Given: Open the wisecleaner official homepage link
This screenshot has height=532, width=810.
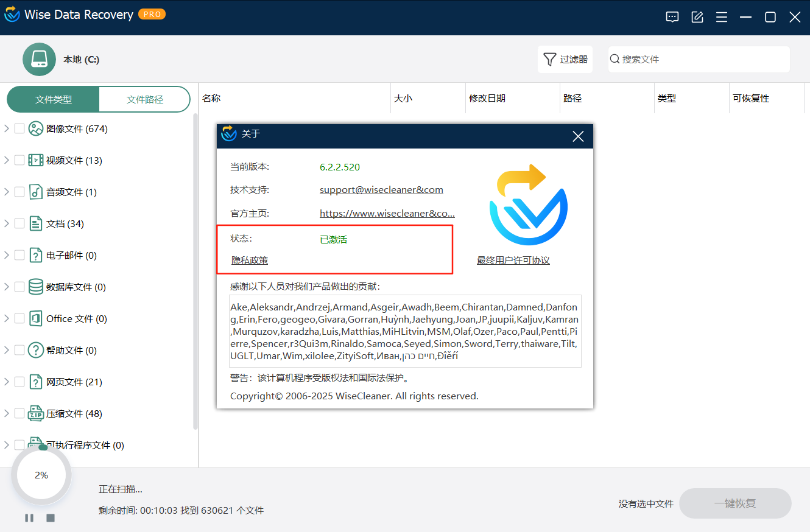Looking at the screenshot, I should (x=387, y=214).
